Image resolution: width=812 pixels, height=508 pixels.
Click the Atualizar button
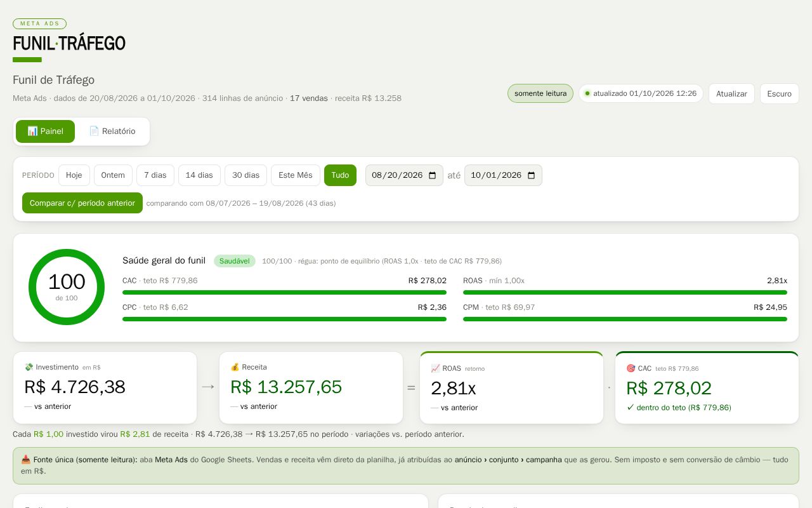(x=731, y=93)
